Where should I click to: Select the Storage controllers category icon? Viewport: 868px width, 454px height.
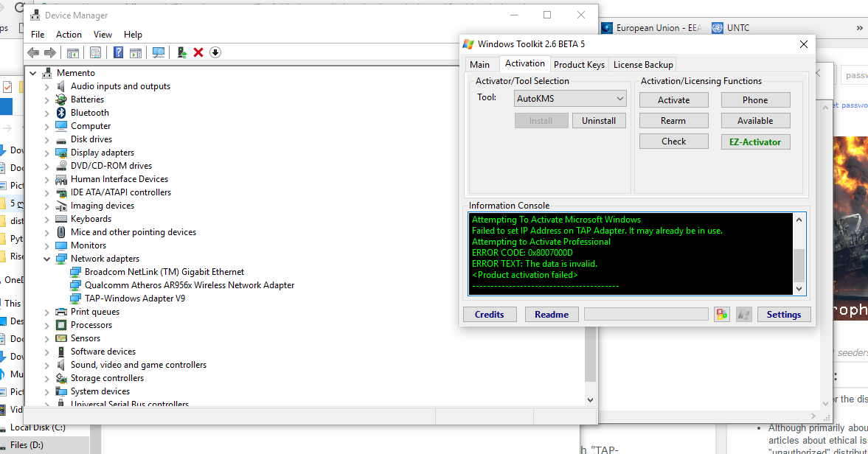tap(61, 378)
